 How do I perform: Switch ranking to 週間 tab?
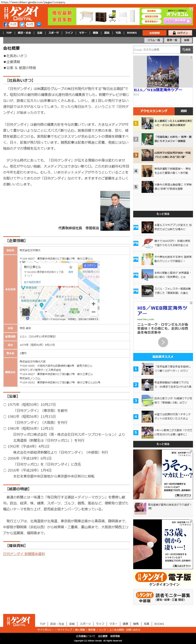click(183, 111)
